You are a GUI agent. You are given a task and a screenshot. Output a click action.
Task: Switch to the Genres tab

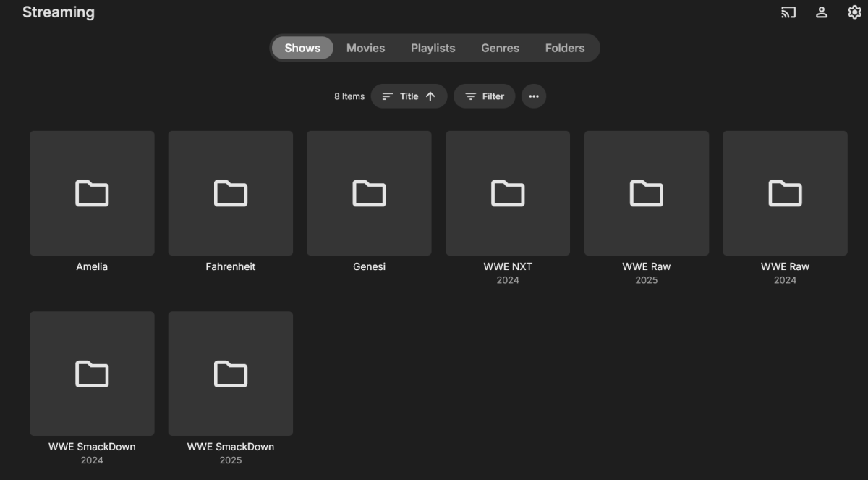(x=500, y=48)
